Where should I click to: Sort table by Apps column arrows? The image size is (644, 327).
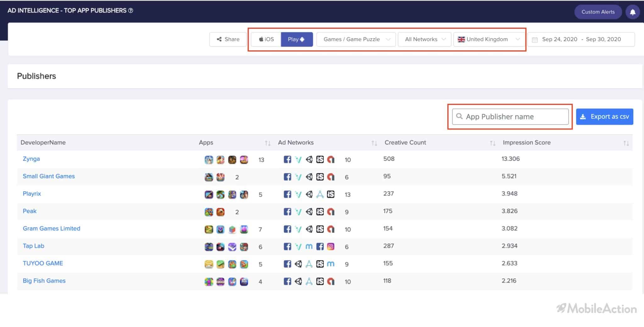point(268,143)
